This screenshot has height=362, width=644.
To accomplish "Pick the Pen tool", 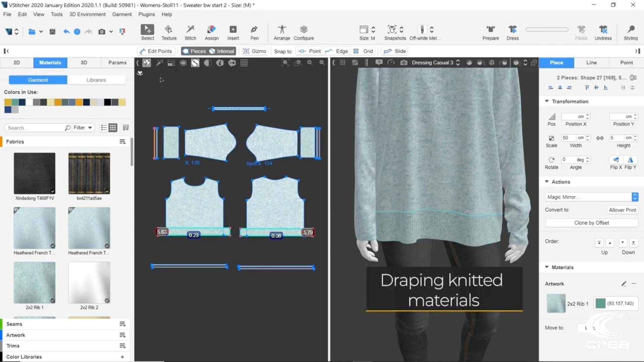I will point(254,33).
